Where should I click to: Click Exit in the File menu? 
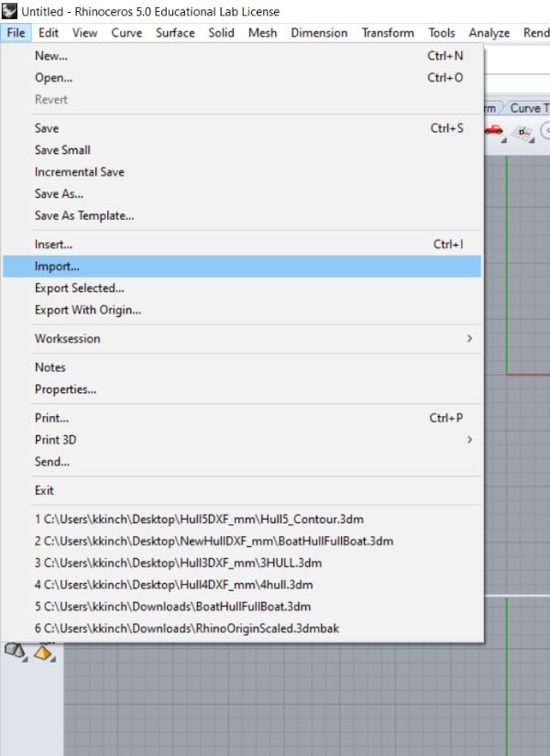click(x=242, y=490)
